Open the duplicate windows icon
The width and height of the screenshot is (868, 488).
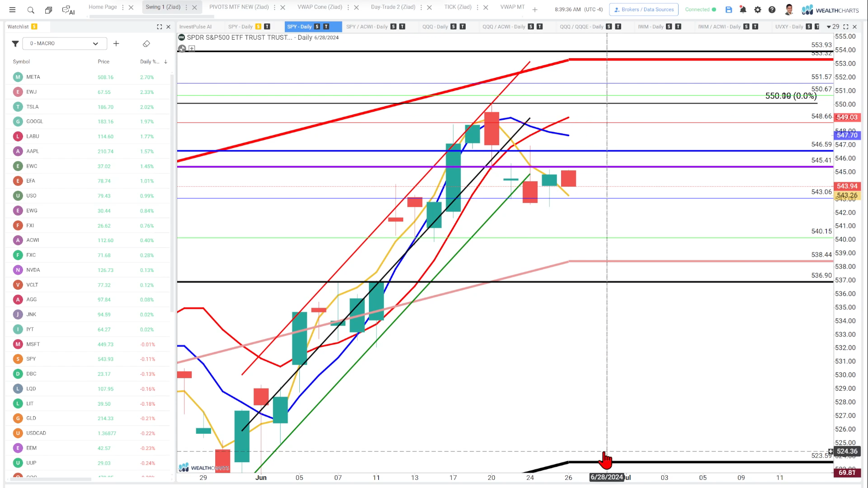pos(48,9)
